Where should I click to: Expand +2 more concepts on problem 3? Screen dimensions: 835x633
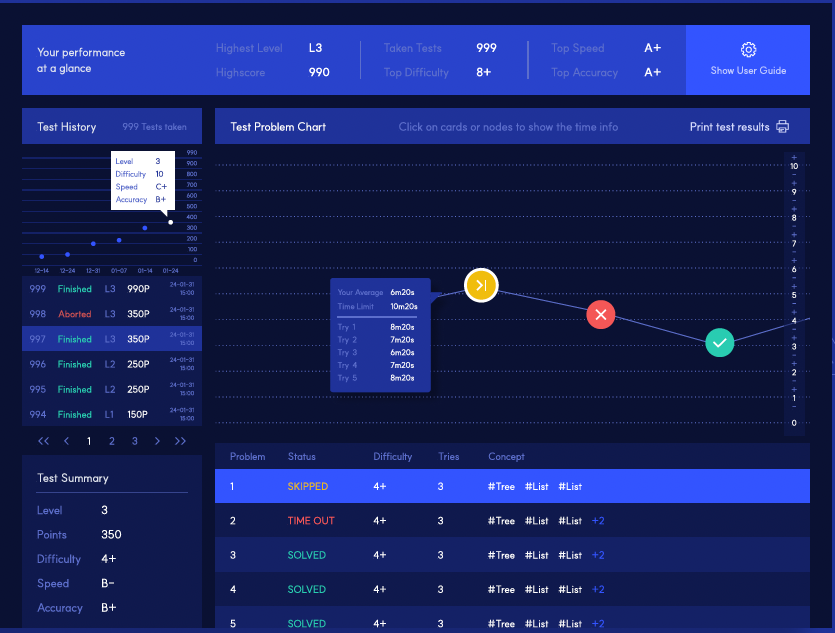point(598,555)
